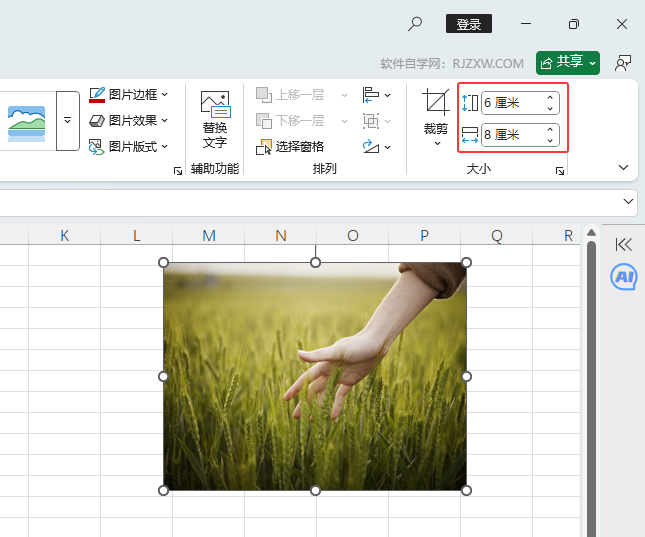The width and height of the screenshot is (645, 537).
Task: Decrease the width value stepper
Action: (x=550, y=140)
